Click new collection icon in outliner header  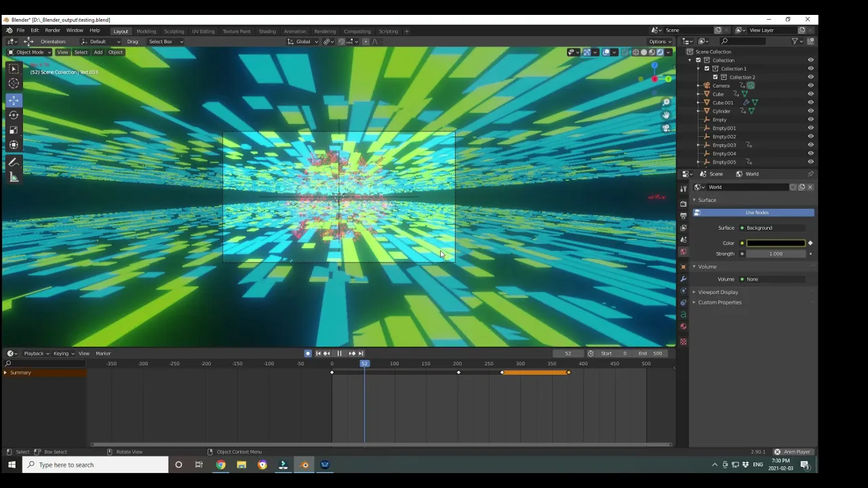pos(810,41)
